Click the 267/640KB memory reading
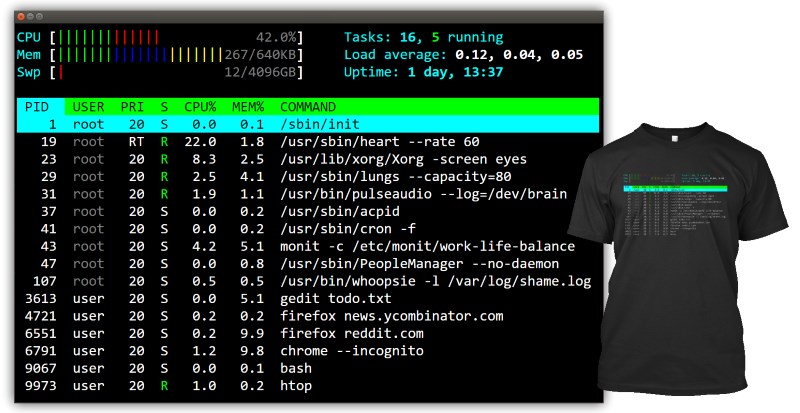Image resolution: width=800 pixels, height=413 pixels. click(260, 55)
